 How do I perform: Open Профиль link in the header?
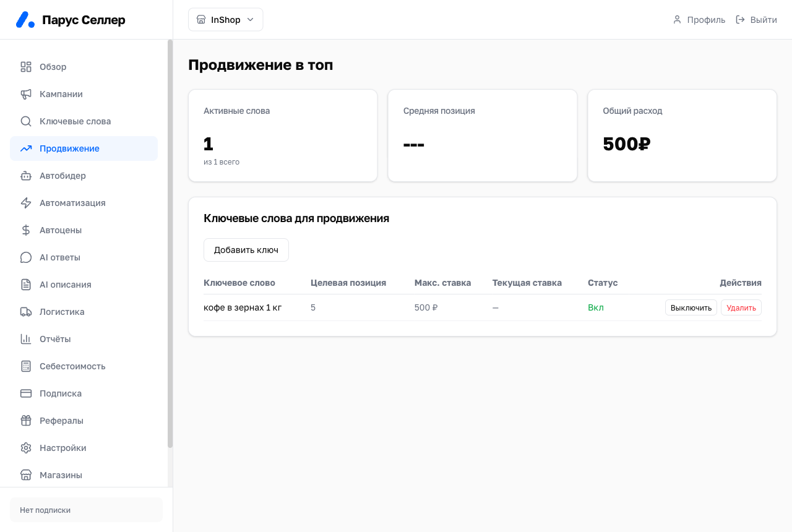(x=699, y=20)
